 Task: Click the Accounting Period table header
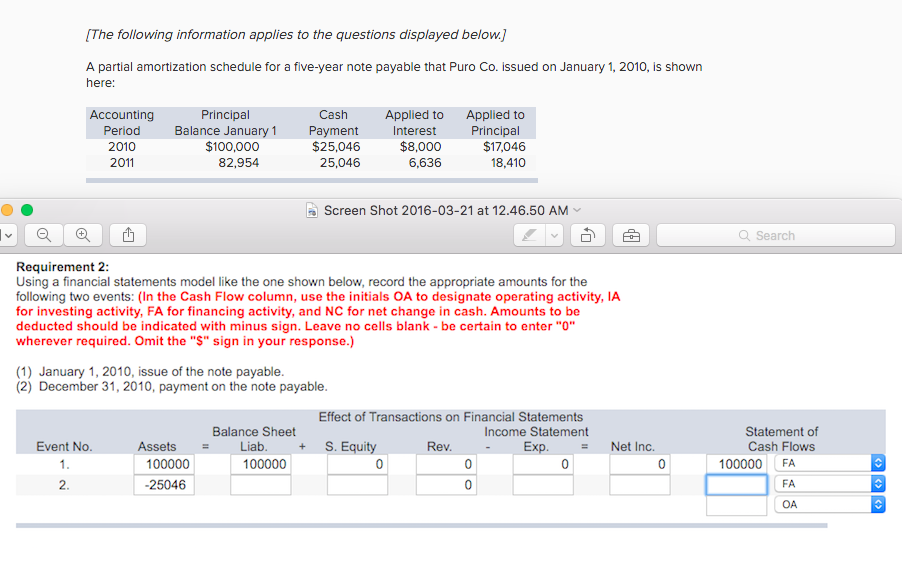point(122,123)
